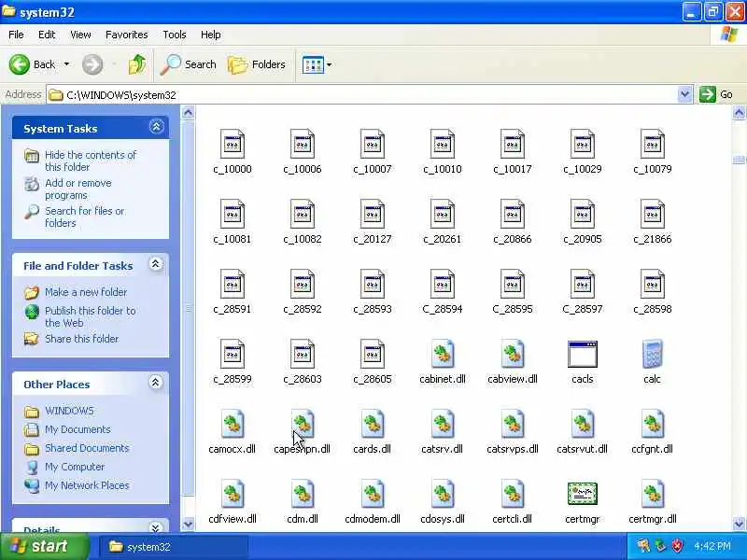Open the View menu
Screen dimensions: 747x560
[x=80, y=35]
